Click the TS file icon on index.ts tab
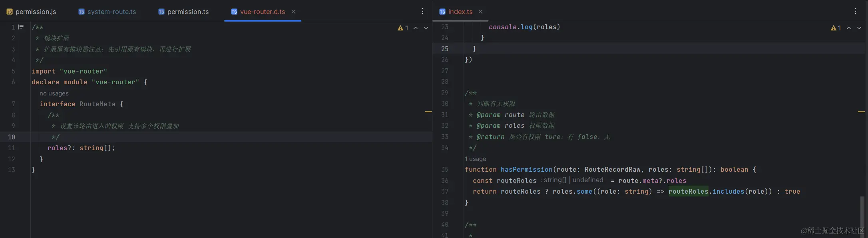Viewport: 868px width, 238px height. pos(442,12)
